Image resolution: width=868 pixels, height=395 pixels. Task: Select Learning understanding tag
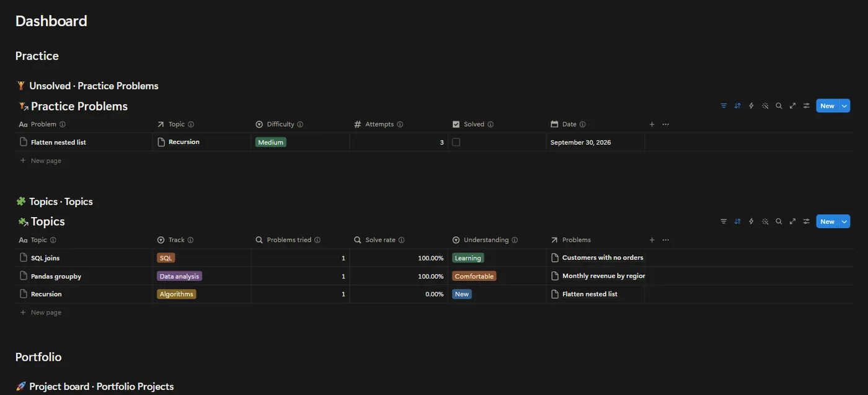coord(468,257)
